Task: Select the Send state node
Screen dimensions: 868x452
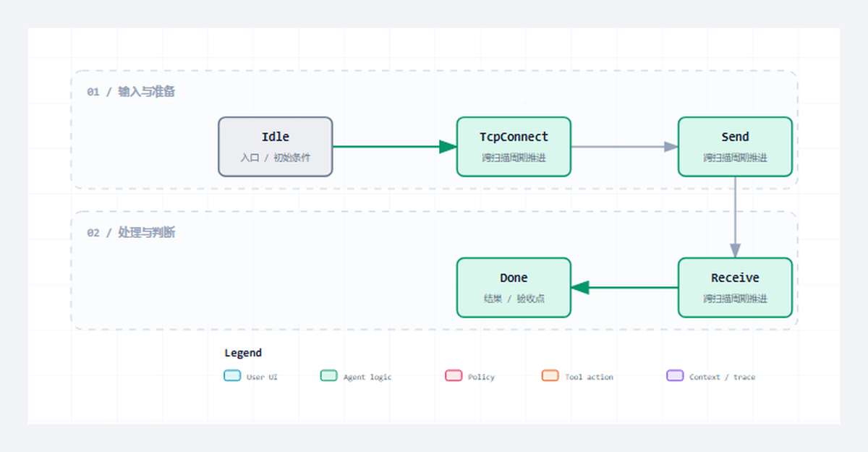Action: [735, 147]
